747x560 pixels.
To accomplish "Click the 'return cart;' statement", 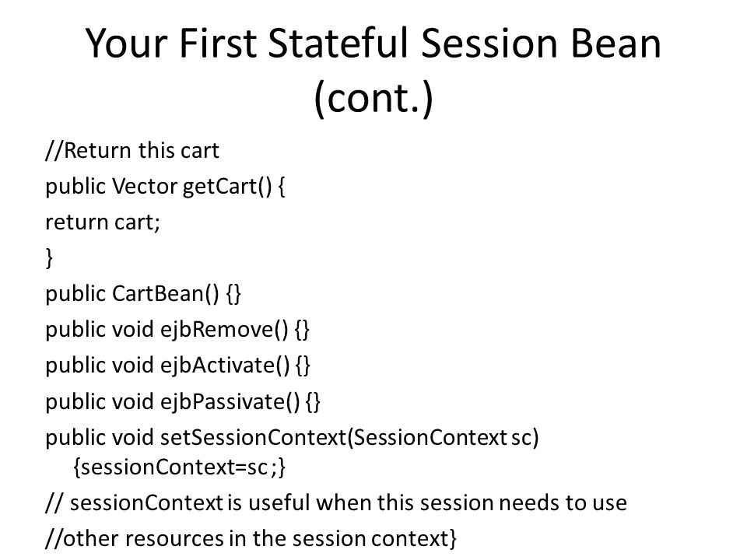I will point(103,222).
